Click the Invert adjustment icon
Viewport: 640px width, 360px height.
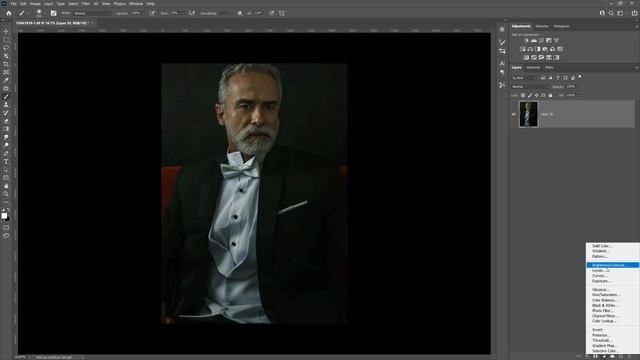[x=526, y=58]
